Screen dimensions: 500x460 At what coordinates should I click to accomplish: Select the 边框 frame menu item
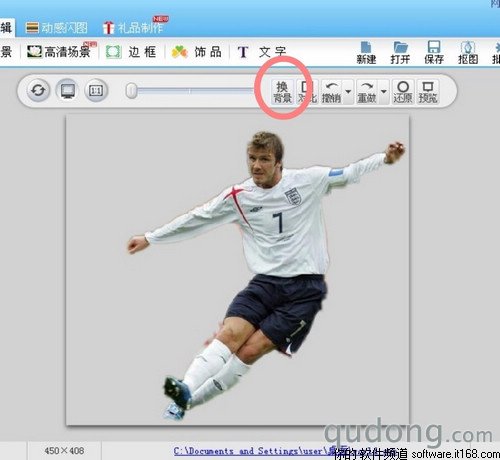[131, 52]
